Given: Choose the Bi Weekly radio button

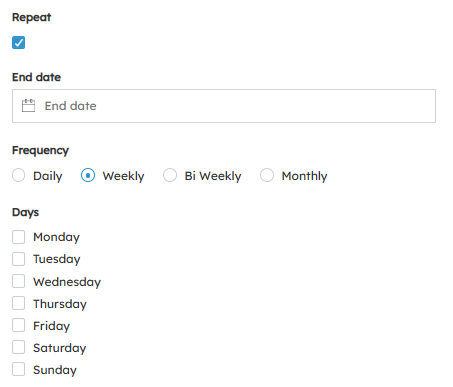Looking at the screenshot, I should [x=170, y=175].
